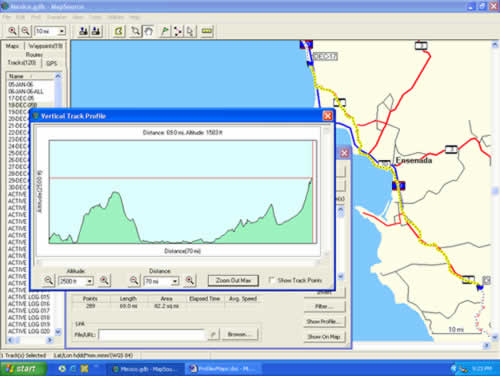Click the first quick launch icon
This screenshot has height=376, width=500.
(62, 369)
